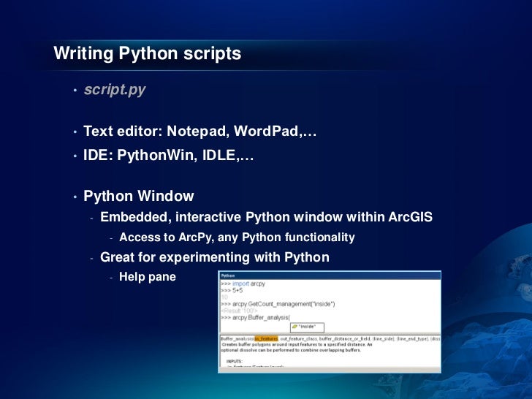The height and width of the screenshot is (399, 532).
Task: Place cursor in arcpy.Buffer_analysis( input line
Action: 255,318
